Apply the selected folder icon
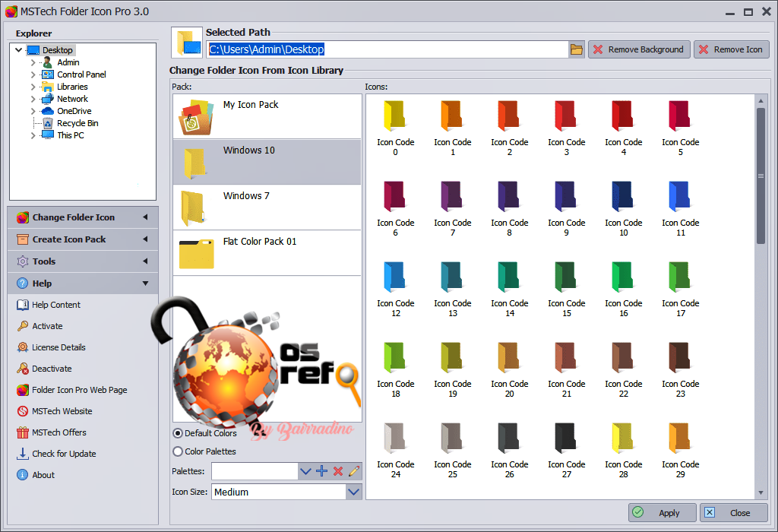Screen dimensions: 778x532 [x=662, y=513]
